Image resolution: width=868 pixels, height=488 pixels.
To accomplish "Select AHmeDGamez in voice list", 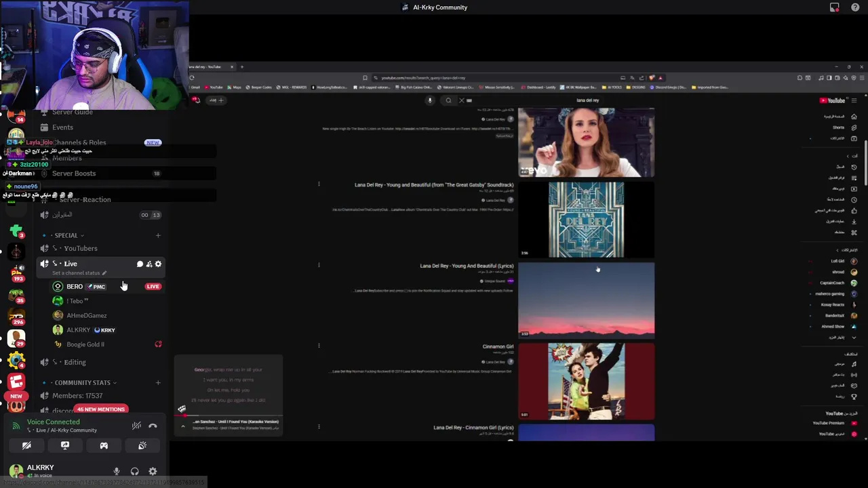I will (86, 315).
